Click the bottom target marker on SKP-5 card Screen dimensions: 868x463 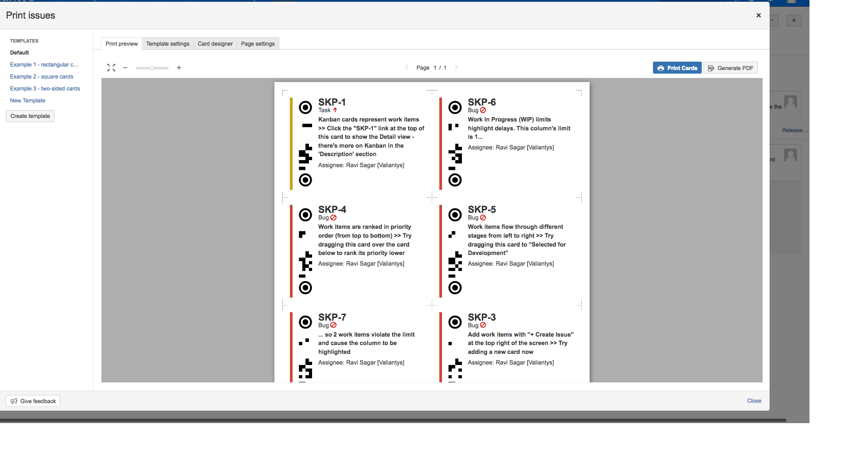(455, 288)
